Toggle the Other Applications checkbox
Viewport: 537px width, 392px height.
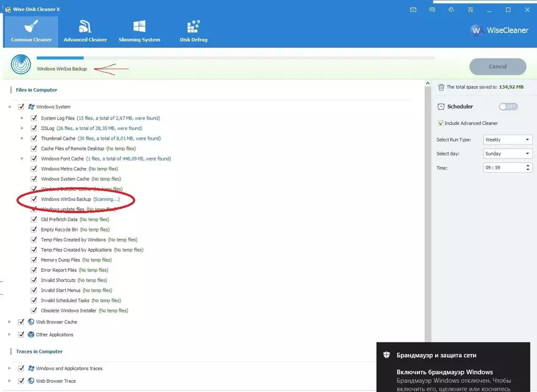(x=21, y=334)
